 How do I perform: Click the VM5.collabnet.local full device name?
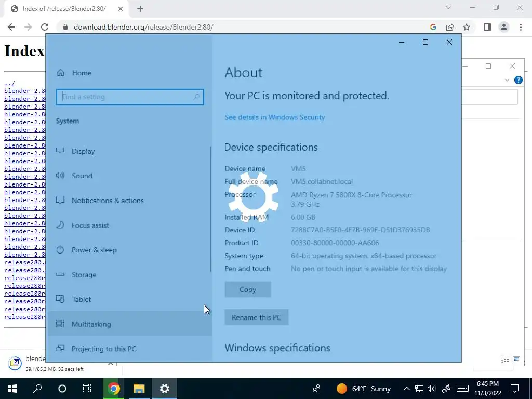coord(322,181)
